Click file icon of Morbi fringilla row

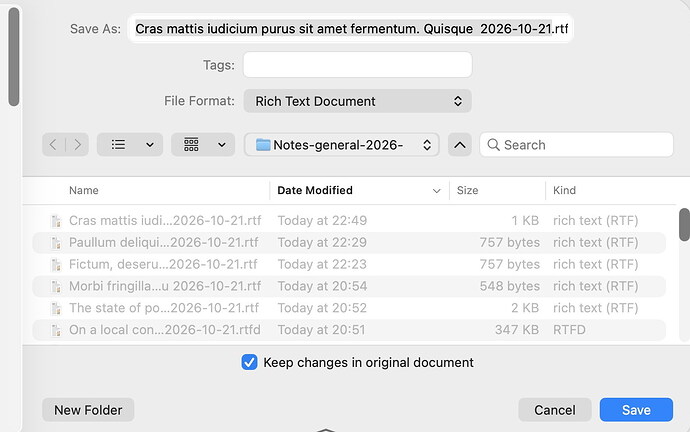[x=56, y=287]
